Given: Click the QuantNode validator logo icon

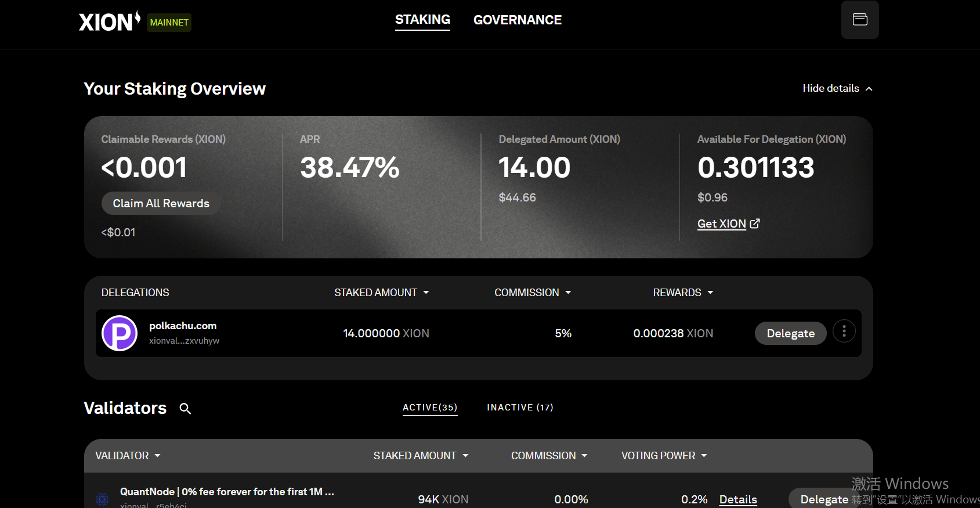Looking at the screenshot, I should click(x=102, y=499).
